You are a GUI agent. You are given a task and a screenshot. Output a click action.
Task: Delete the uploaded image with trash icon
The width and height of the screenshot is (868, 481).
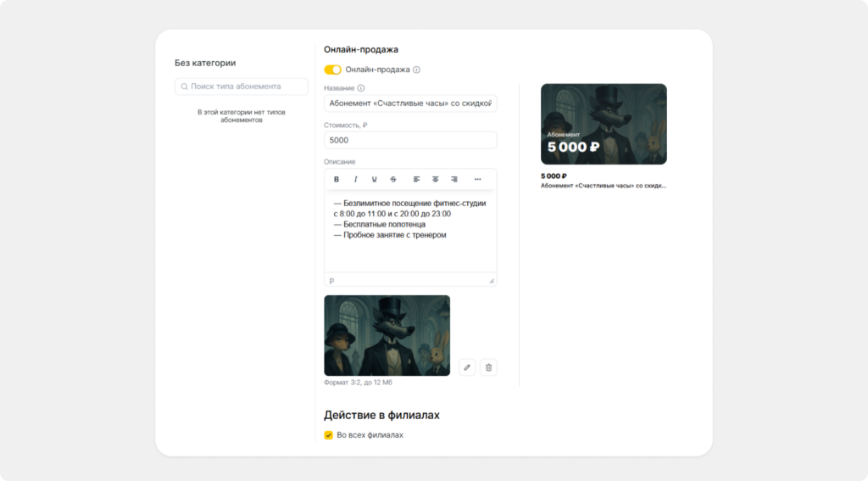tap(488, 367)
